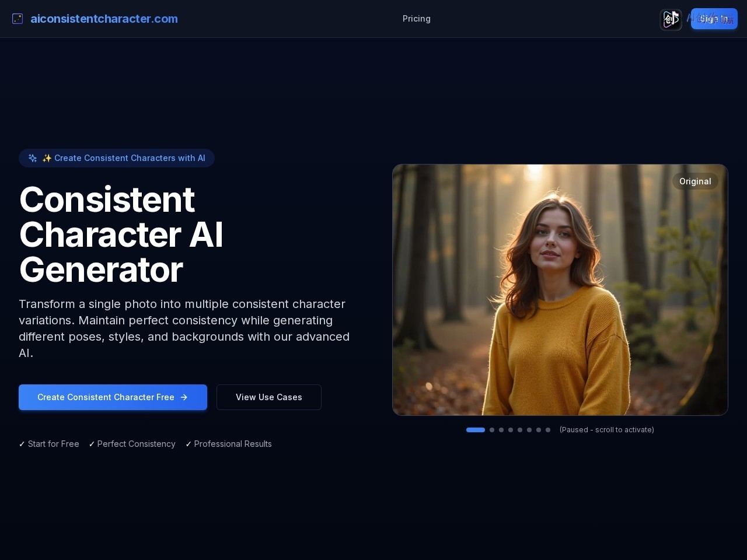Jump to the fourth carousel slide dot
747x560 pixels.
(511, 430)
